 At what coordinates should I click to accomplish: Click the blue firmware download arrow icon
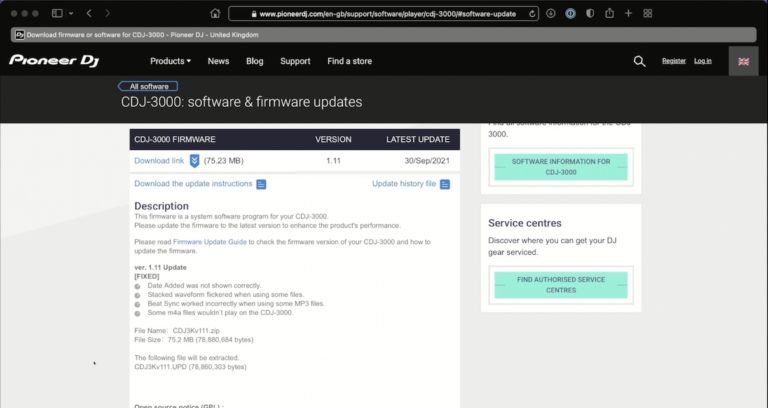[194, 161]
